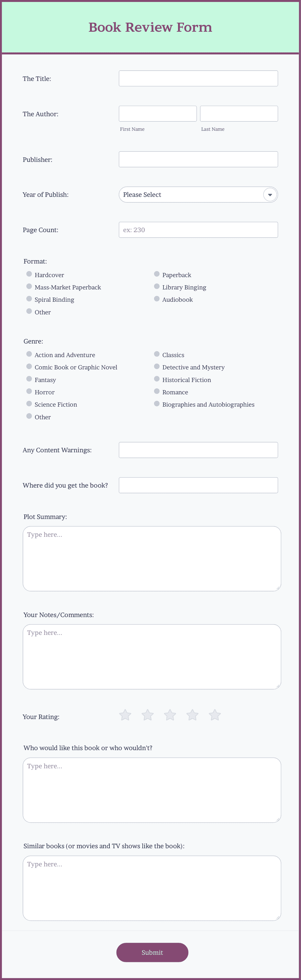Pick the Science Fiction genre
The image size is (301, 980).
coord(29,404)
